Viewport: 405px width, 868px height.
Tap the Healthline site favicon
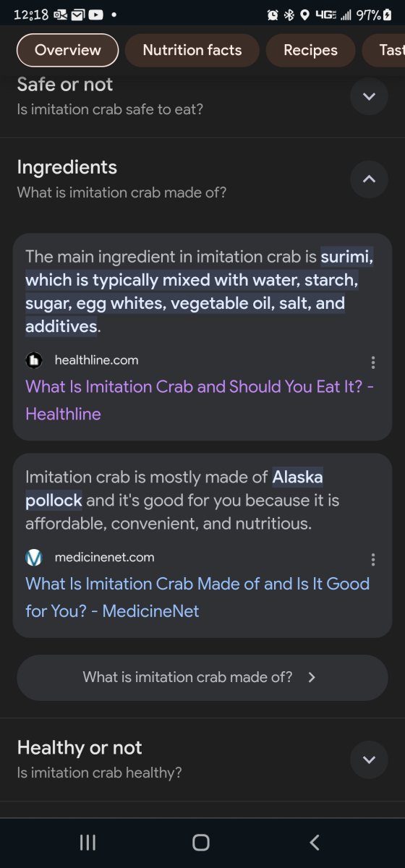click(34, 360)
